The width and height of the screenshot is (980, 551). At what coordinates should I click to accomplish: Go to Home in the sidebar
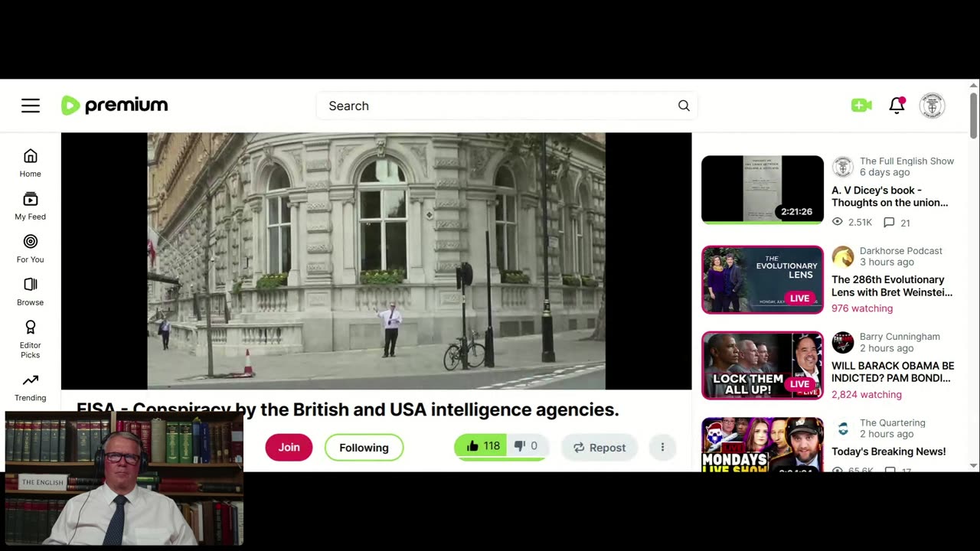31,163
